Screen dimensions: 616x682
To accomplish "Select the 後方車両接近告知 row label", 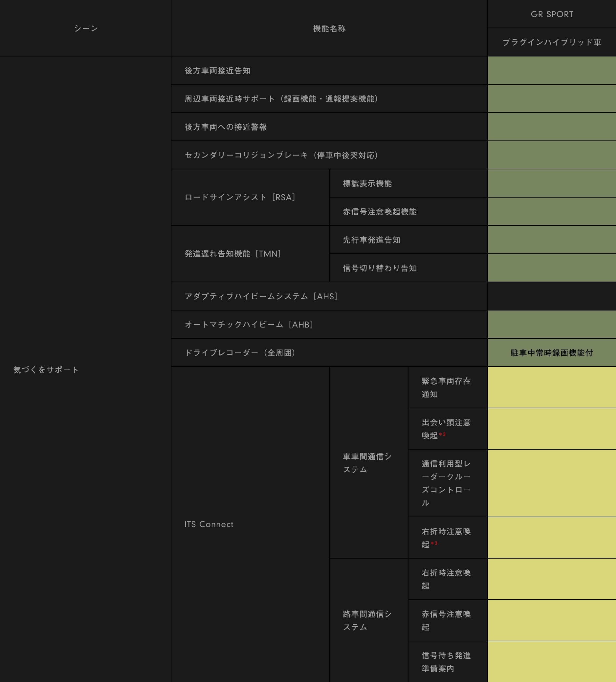I will click(x=217, y=71).
